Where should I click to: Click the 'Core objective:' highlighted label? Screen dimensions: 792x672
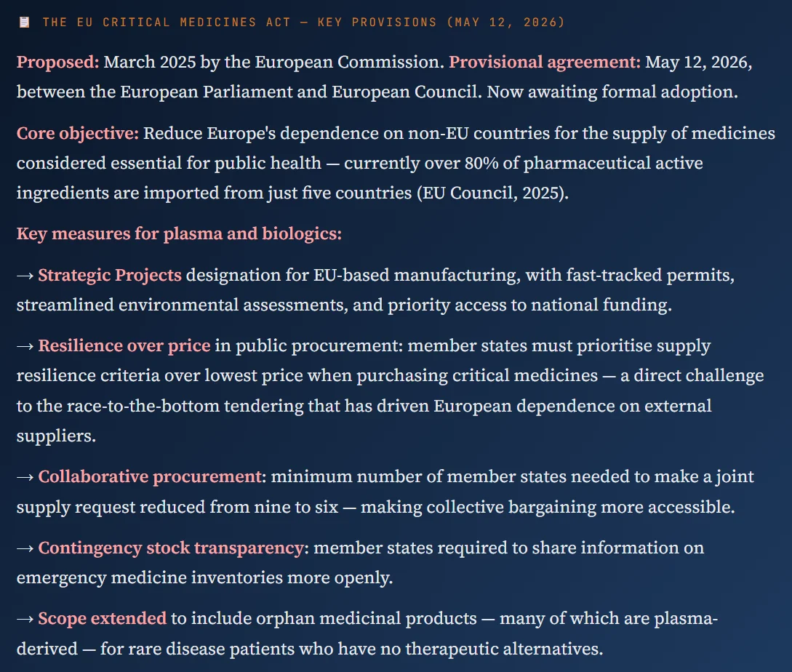tap(78, 133)
